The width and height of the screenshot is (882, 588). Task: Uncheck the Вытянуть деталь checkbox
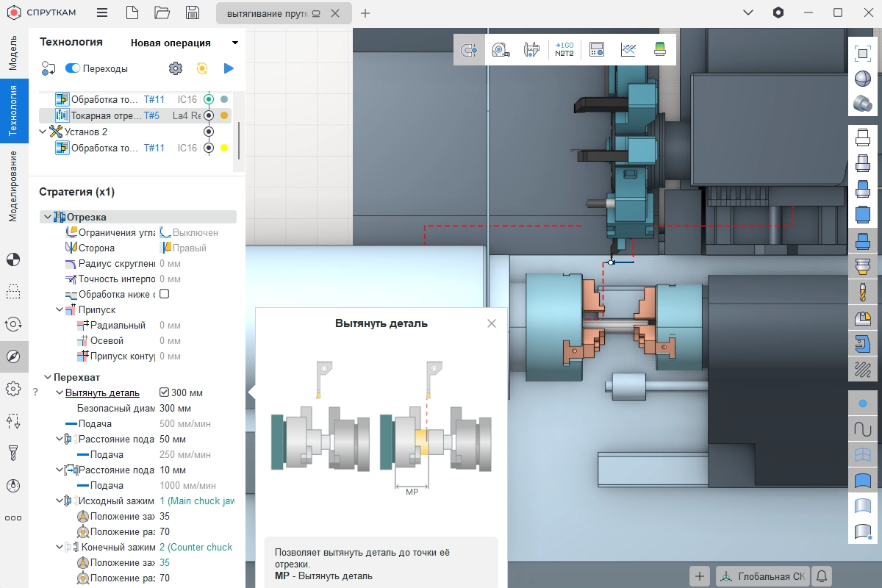click(x=164, y=392)
